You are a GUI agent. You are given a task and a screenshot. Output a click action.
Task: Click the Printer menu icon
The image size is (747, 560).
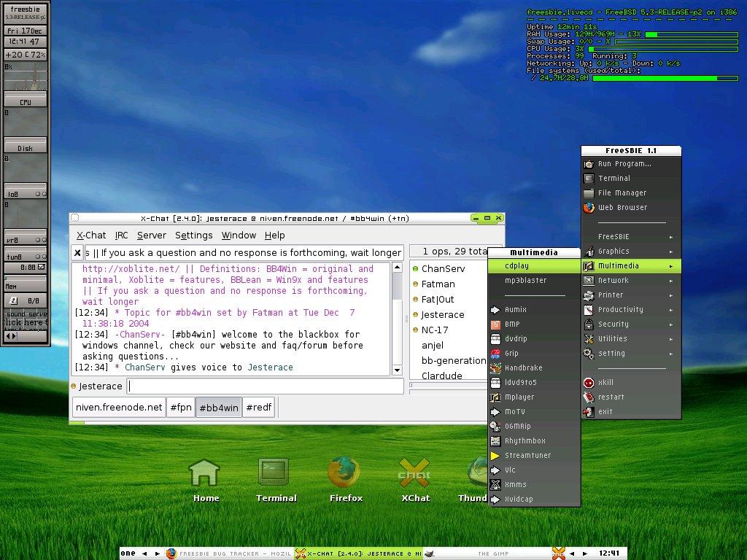(589, 295)
